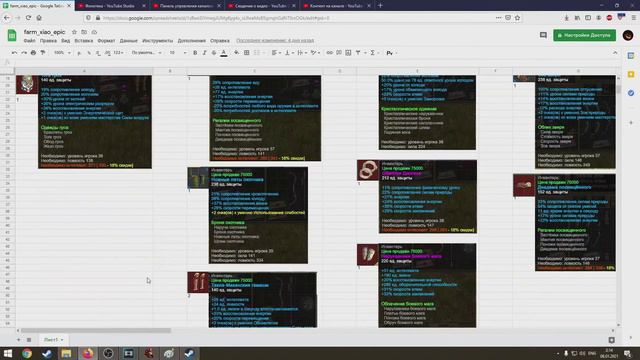Open the text rotation dropdown
This screenshot has width=640, height=360.
click(315, 53)
